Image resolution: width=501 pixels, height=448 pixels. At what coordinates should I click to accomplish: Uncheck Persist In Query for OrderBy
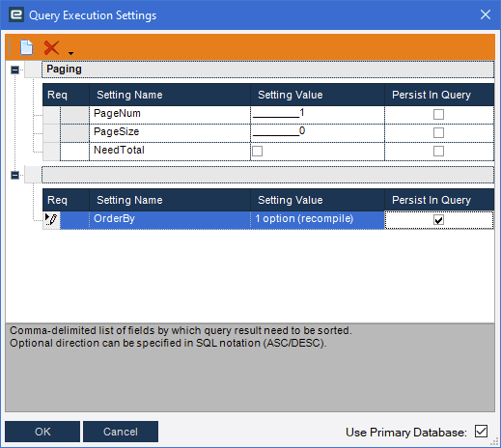[438, 220]
